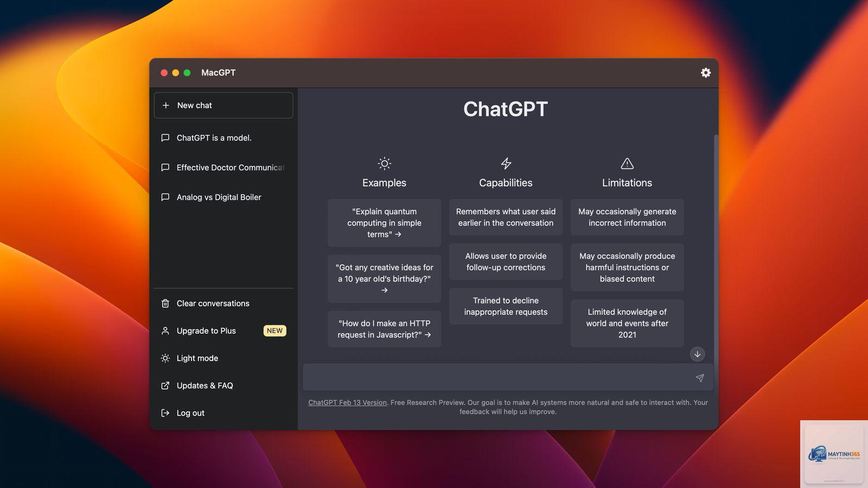Viewport: 868px width, 488px height.
Task: Click the May occasionally generate incorrect information card
Action: [x=627, y=217]
